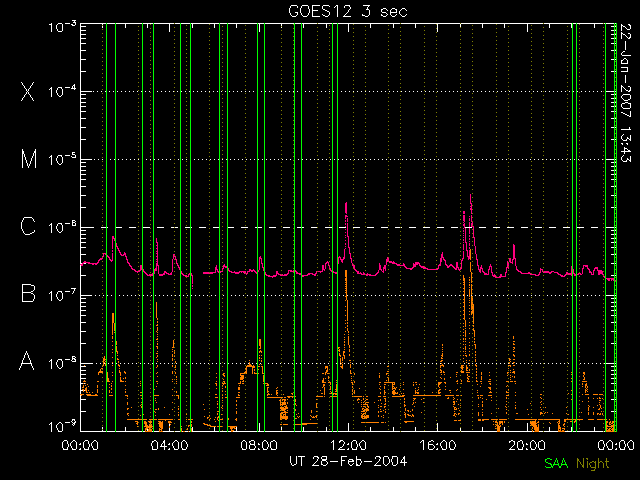Click the 16:00 time axis label
The height and width of the screenshot is (480, 640).
438,445
